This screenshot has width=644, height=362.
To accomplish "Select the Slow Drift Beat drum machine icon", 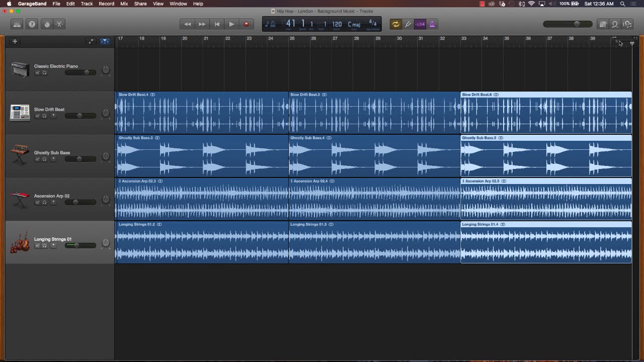I will (x=20, y=113).
